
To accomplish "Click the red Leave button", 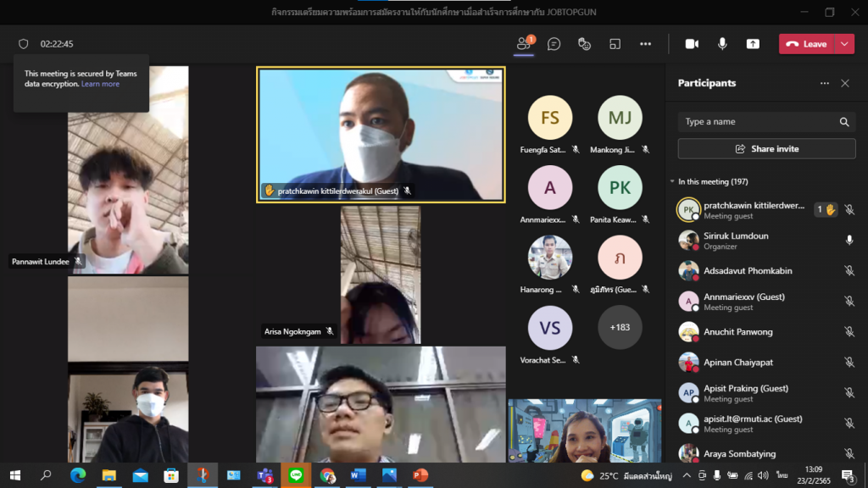I will click(806, 44).
